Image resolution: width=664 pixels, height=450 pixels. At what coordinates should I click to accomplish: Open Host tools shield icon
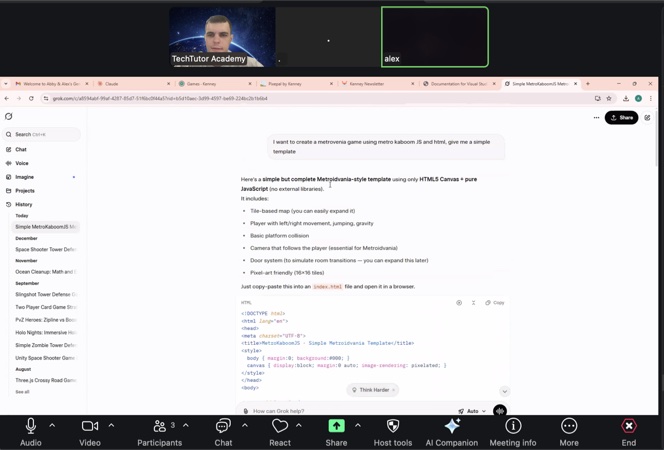tap(392, 426)
